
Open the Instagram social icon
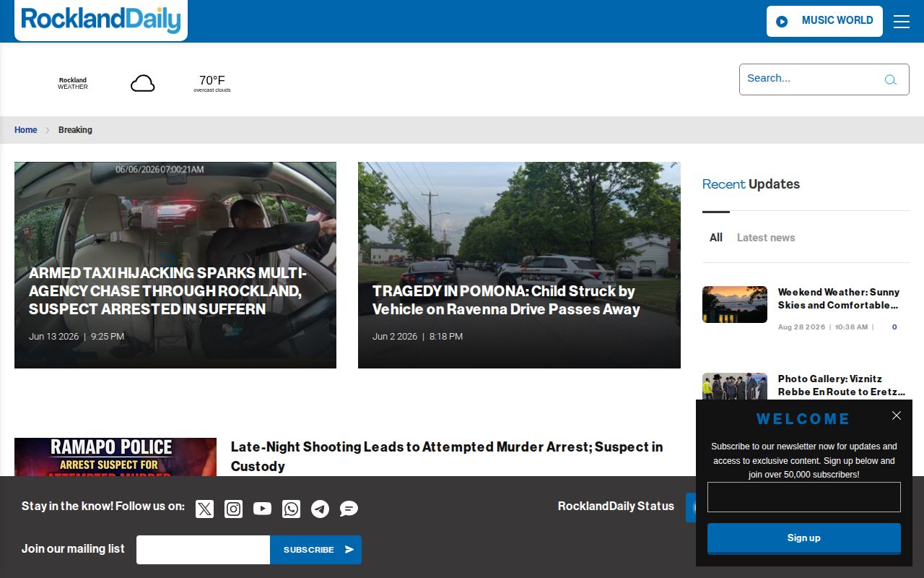pos(233,509)
